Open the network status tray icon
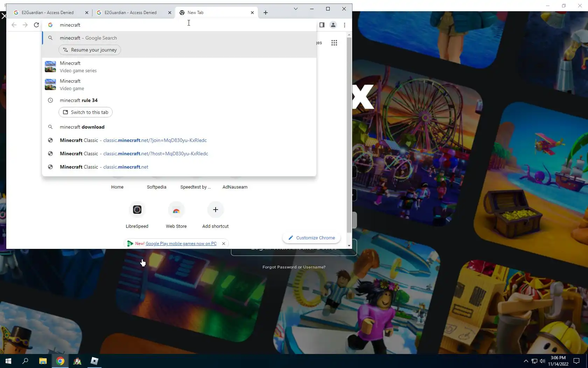This screenshot has width=588, height=368. pos(534,361)
